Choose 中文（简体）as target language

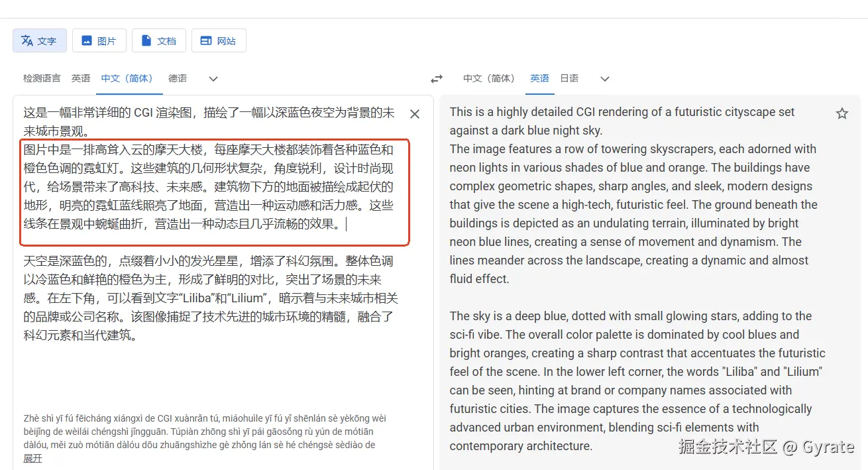[x=492, y=78]
